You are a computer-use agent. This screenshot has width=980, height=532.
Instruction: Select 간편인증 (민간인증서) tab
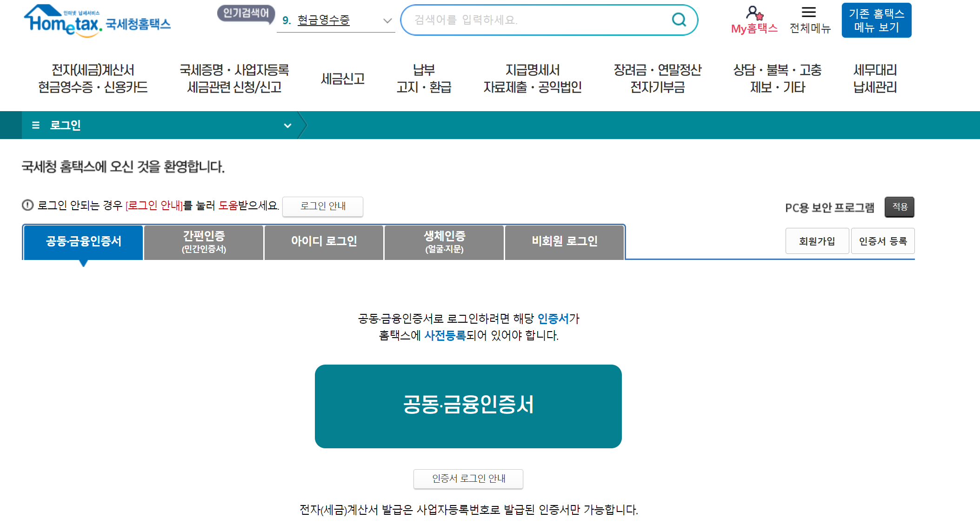coord(204,242)
